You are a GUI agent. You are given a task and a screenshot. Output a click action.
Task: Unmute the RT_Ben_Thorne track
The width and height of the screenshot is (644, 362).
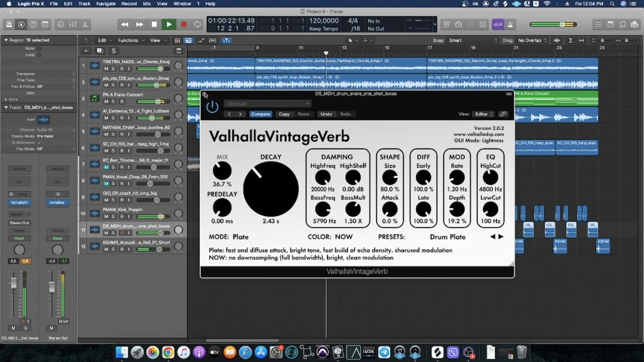point(106,167)
